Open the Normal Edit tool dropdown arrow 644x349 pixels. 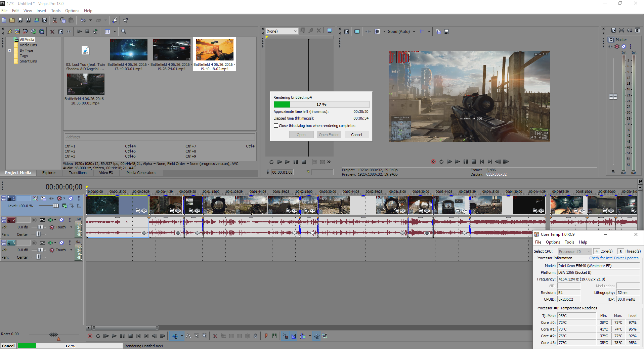click(x=182, y=336)
